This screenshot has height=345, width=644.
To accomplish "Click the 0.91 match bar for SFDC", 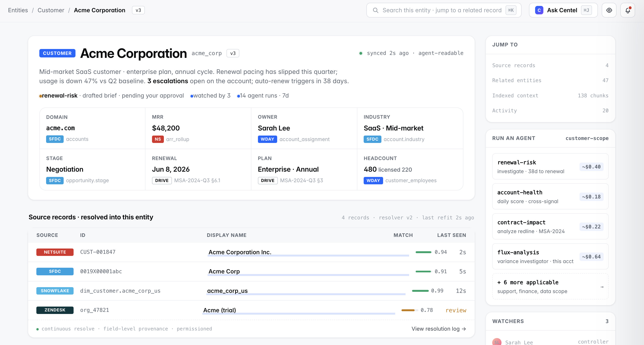I will click(423, 271).
